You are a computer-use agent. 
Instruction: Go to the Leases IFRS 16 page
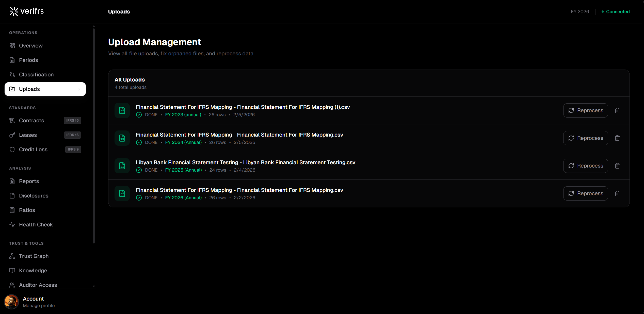pyautogui.click(x=28, y=135)
